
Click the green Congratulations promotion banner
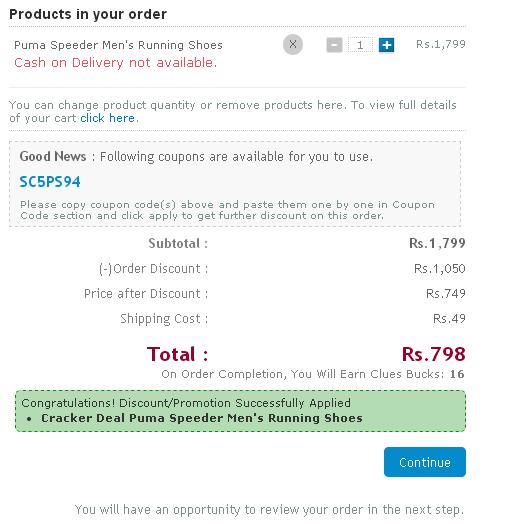pos(240,411)
